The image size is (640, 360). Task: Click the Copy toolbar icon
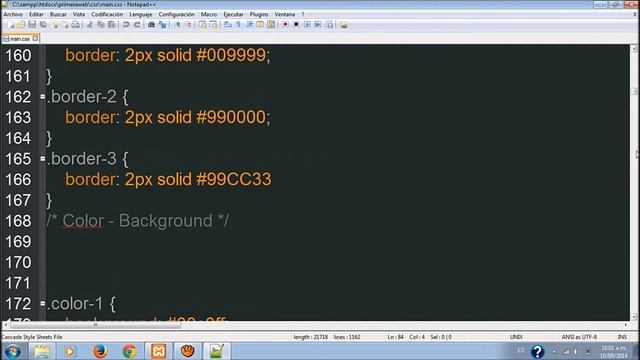pos(100,25)
